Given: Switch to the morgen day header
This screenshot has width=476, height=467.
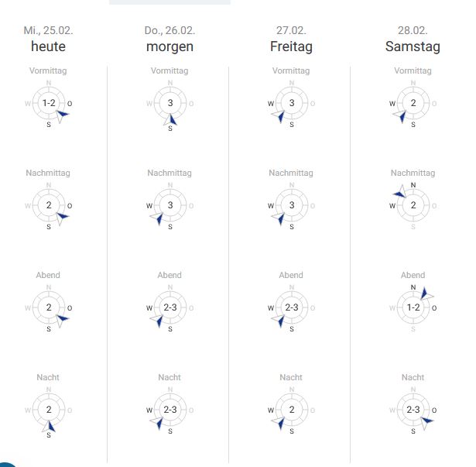Looking at the screenshot, I should tap(170, 39).
